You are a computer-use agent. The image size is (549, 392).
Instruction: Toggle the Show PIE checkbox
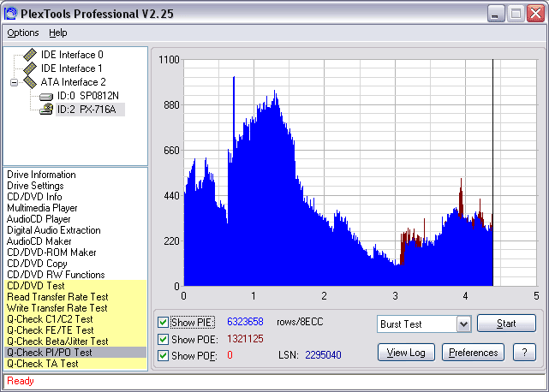(x=163, y=322)
